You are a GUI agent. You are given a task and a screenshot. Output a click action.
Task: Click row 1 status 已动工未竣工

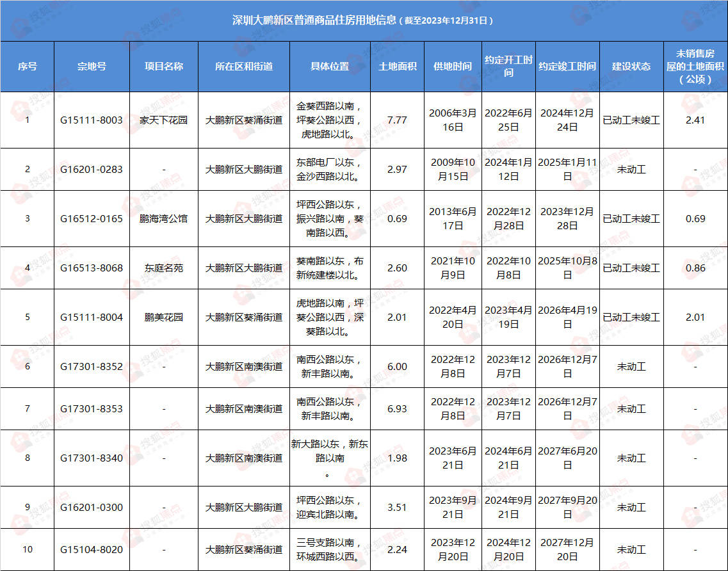pyautogui.click(x=631, y=120)
